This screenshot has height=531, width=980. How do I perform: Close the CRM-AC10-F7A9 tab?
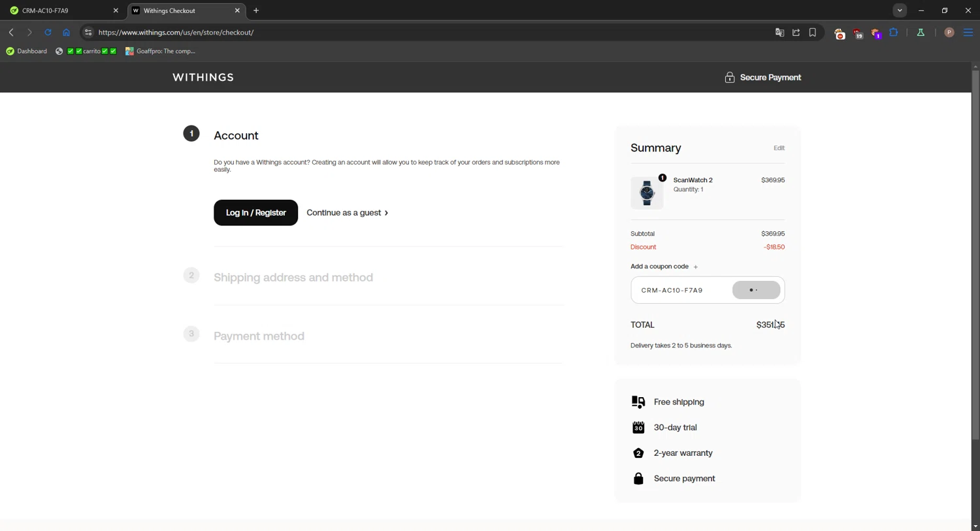pos(116,11)
